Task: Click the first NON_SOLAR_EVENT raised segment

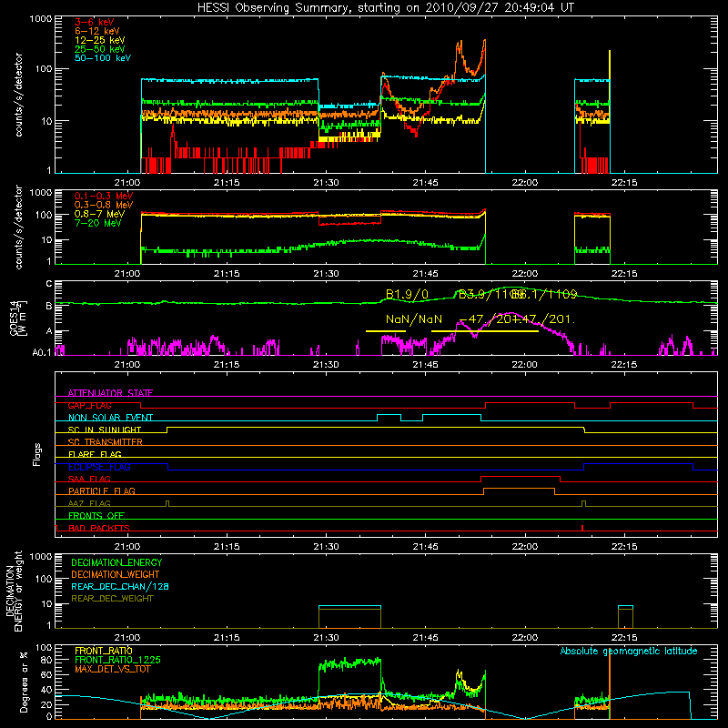Action: pyautogui.click(x=389, y=415)
